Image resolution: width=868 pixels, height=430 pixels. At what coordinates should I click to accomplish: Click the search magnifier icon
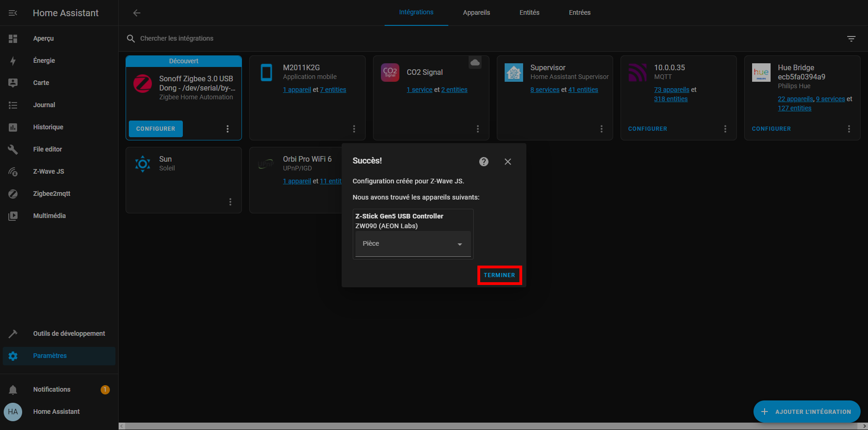[x=131, y=38]
